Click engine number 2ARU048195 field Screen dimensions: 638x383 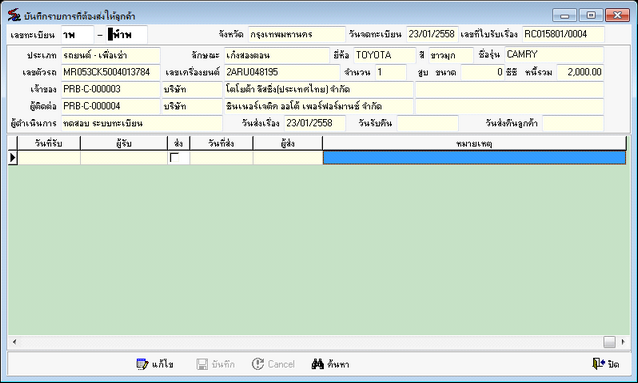[282, 72]
